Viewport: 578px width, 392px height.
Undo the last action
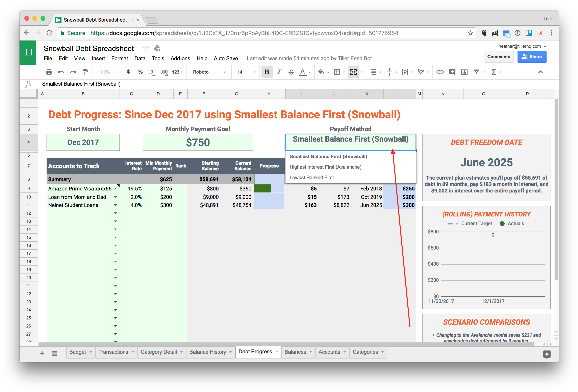pos(61,72)
